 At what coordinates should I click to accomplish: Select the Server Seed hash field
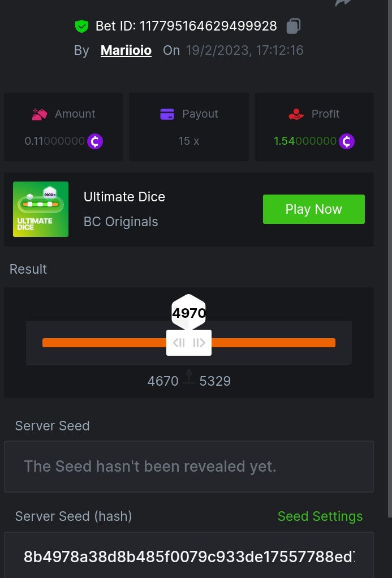click(x=189, y=557)
